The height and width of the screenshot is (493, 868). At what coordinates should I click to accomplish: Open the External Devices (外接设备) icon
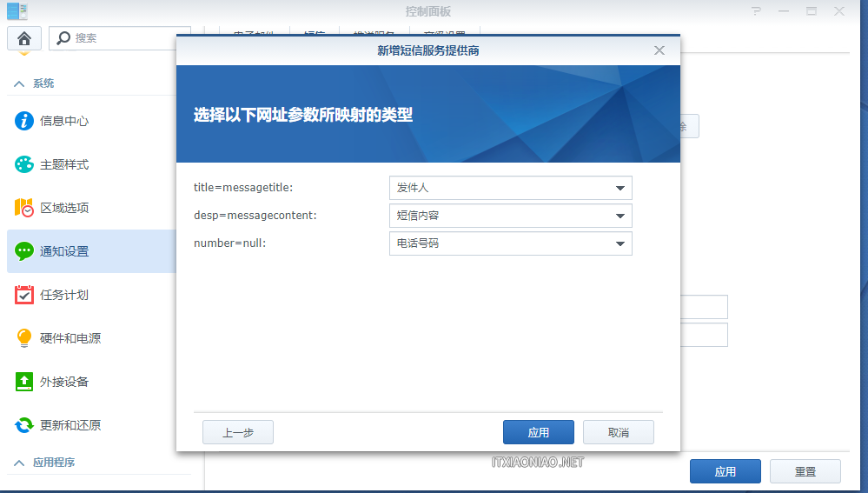click(24, 382)
